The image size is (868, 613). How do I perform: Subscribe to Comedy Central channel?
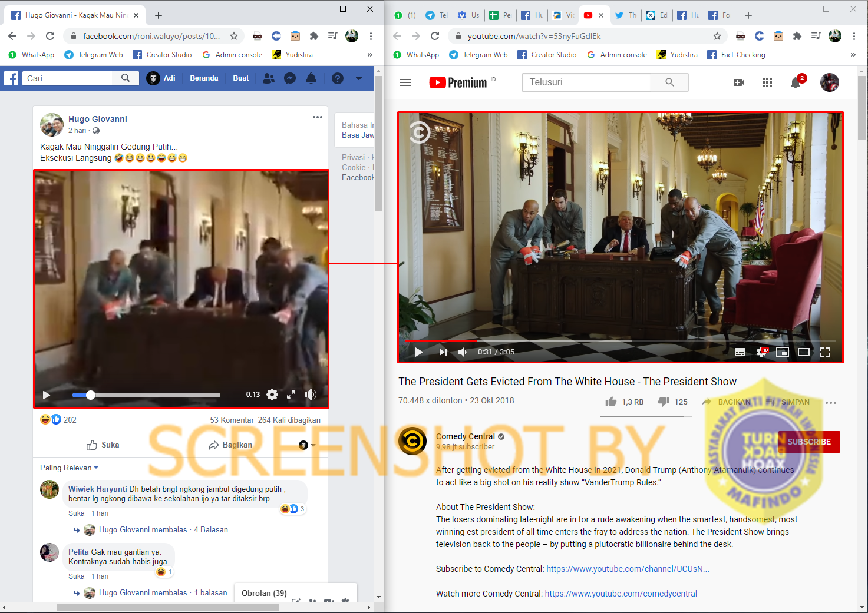coord(809,442)
